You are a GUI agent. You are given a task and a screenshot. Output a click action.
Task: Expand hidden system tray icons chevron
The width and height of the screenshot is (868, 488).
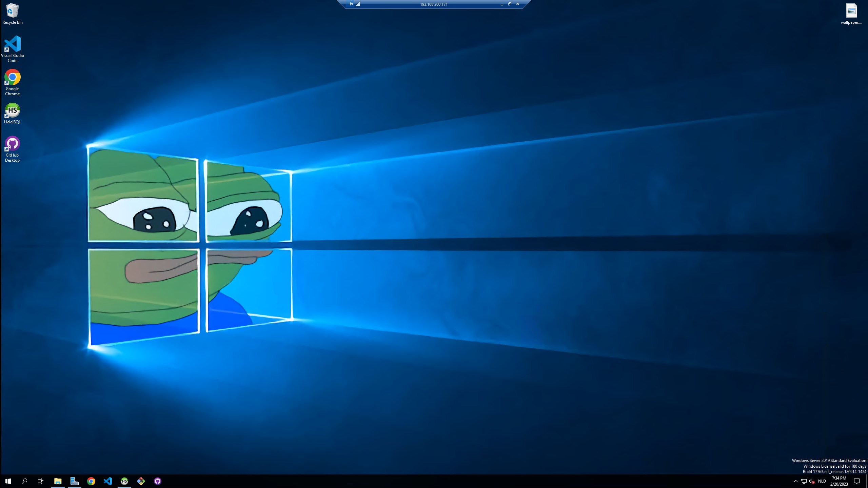click(795, 481)
